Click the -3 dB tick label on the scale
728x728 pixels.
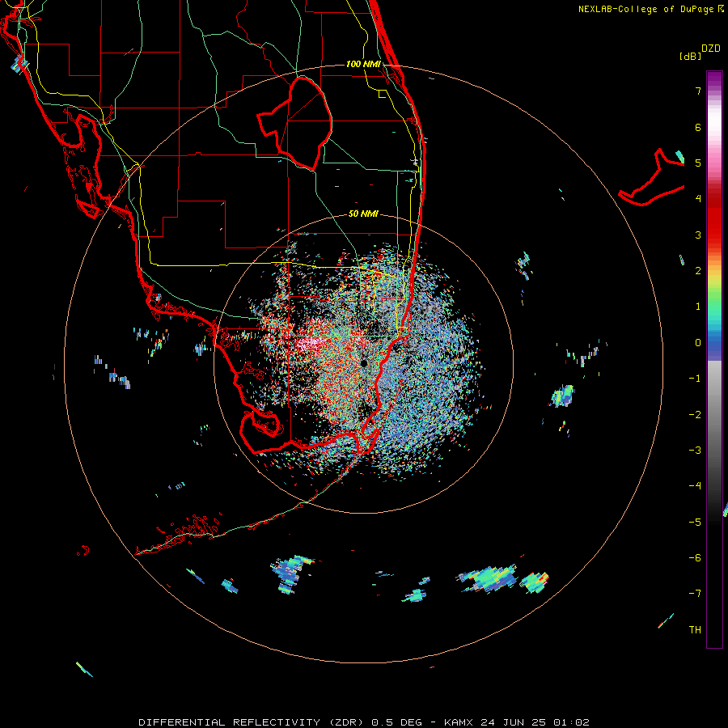tap(695, 451)
